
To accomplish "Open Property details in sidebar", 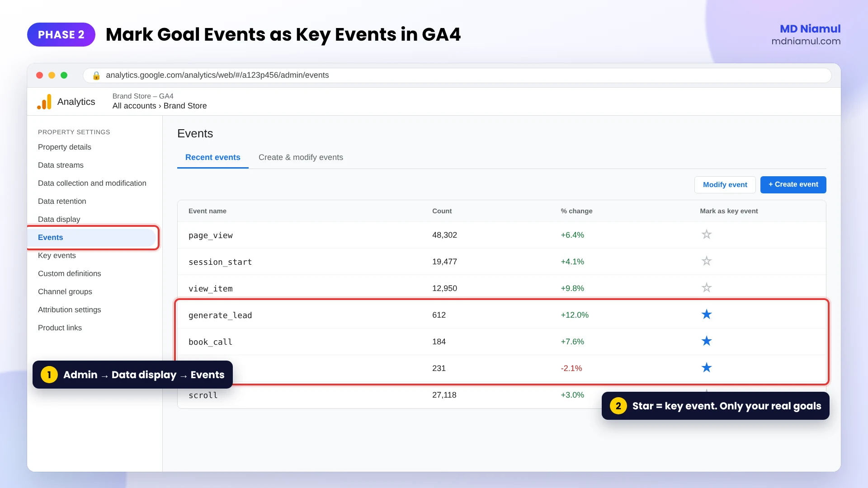I will (x=65, y=147).
